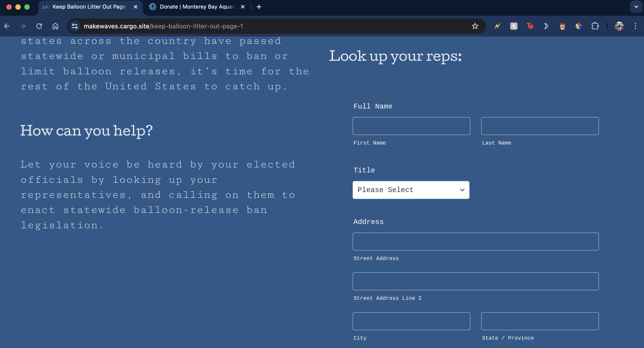Close the Keep Balloon Litter Out tab
The image size is (644, 348).
pos(136,7)
